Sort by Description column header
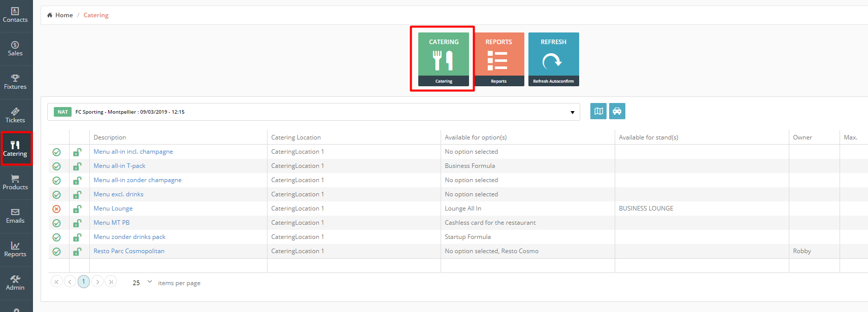The height and width of the screenshot is (312, 868). point(110,137)
